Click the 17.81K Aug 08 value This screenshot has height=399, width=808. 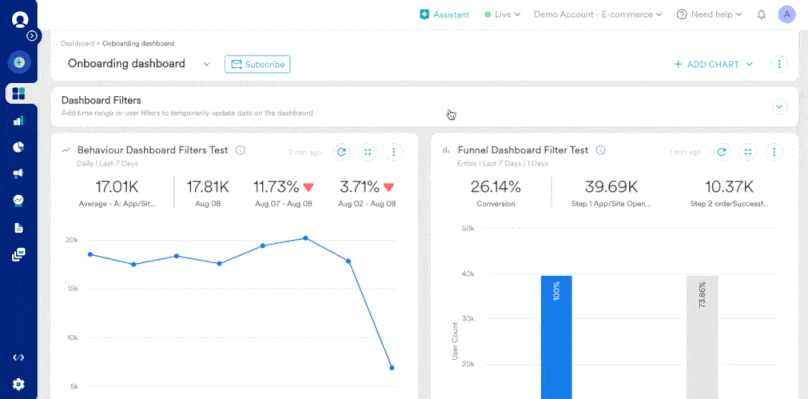(x=208, y=187)
